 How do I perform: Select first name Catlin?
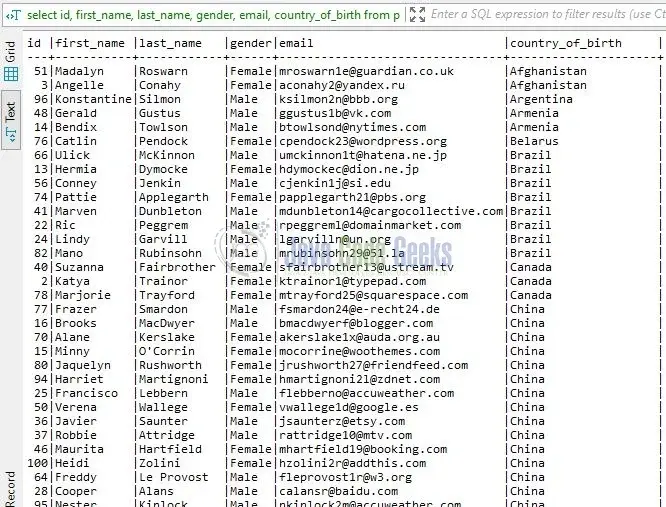(x=76, y=141)
